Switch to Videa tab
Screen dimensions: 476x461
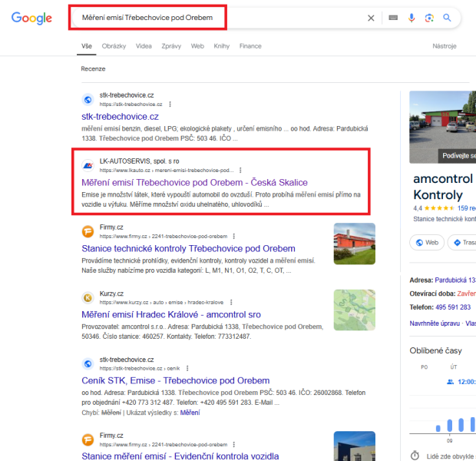click(x=144, y=46)
